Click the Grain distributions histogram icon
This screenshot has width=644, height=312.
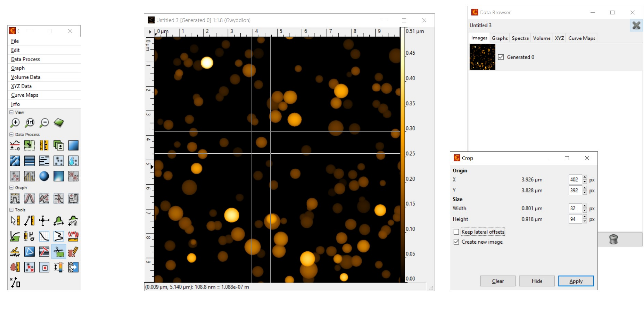coord(30,176)
